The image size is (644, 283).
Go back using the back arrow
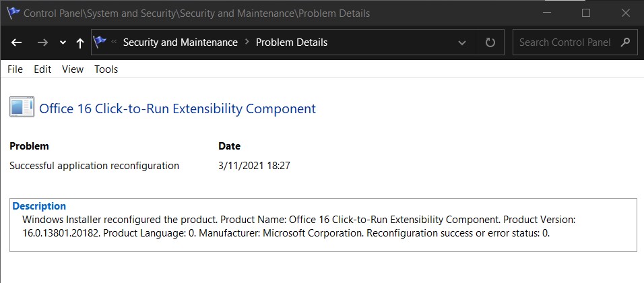tap(16, 42)
